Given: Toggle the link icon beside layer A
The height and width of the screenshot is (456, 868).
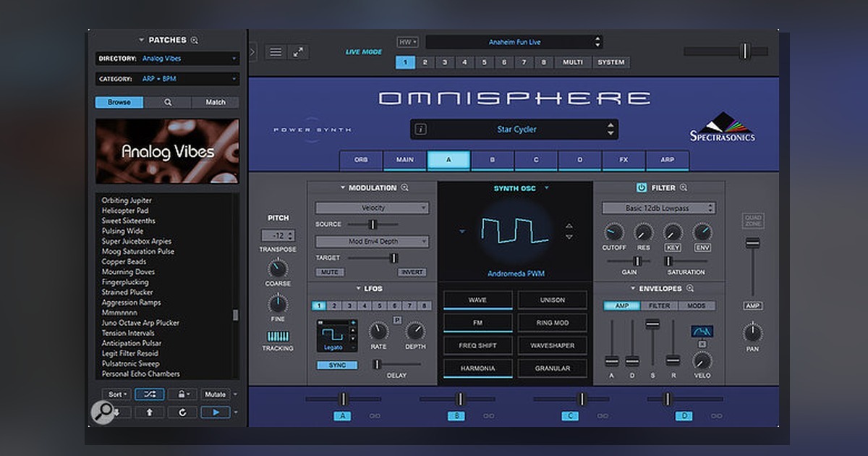Looking at the screenshot, I should 375,416.
